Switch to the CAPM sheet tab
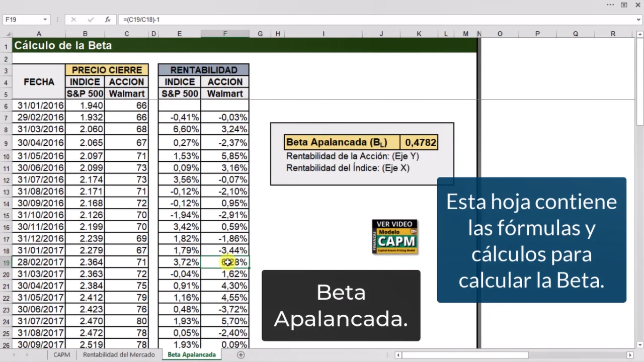 pos(62,355)
